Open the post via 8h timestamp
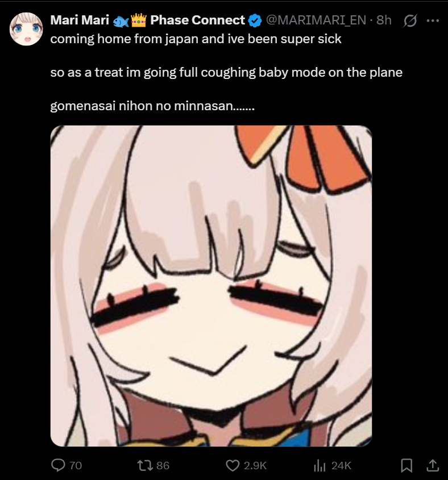This screenshot has width=448, height=480. (x=384, y=20)
